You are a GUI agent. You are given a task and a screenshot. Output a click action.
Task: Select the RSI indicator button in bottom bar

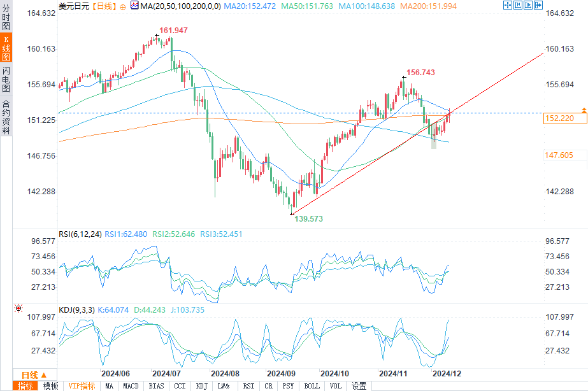pyautogui.click(x=248, y=386)
